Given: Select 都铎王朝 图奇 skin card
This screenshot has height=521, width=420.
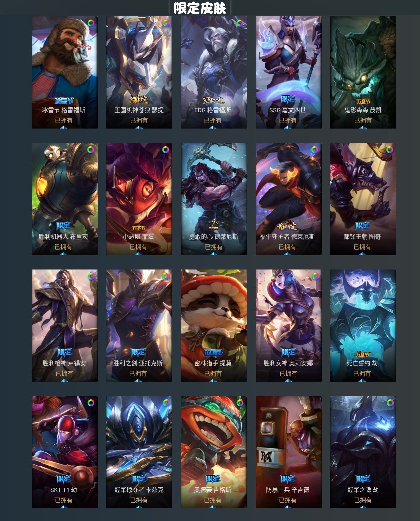Looking at the screenshot, I should pos(363,199).
